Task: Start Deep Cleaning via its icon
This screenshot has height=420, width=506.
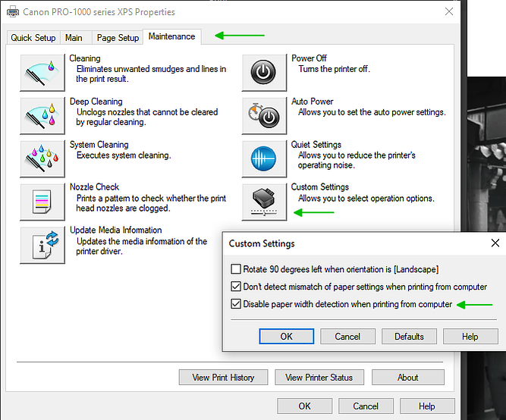Action: 42,116
